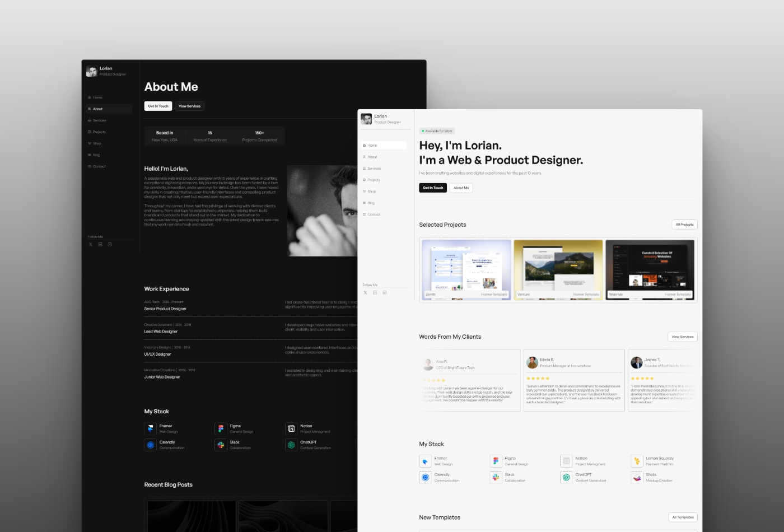Click the Slack icon under My Stack
The height and width of the screenshot is (532, 784).
[497, 477]
